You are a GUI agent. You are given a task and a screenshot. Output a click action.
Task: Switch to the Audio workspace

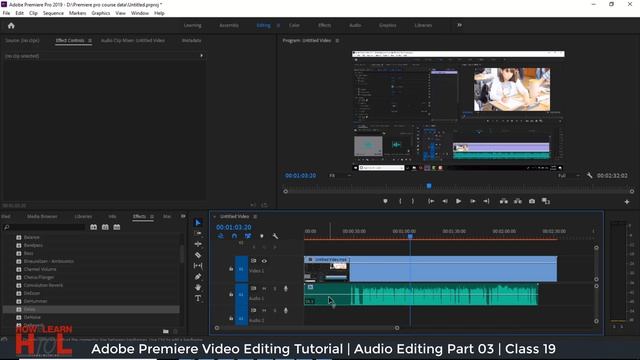(x=355, y=25)
